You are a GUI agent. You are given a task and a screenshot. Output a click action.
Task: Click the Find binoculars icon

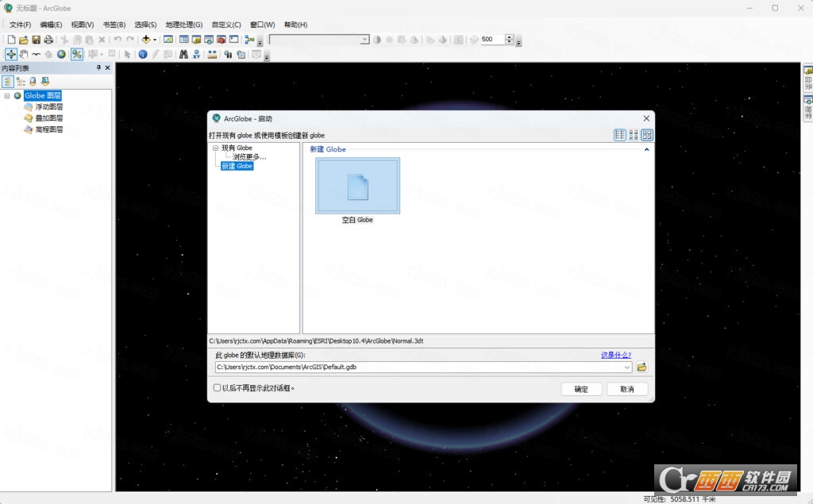pos(183,54)
